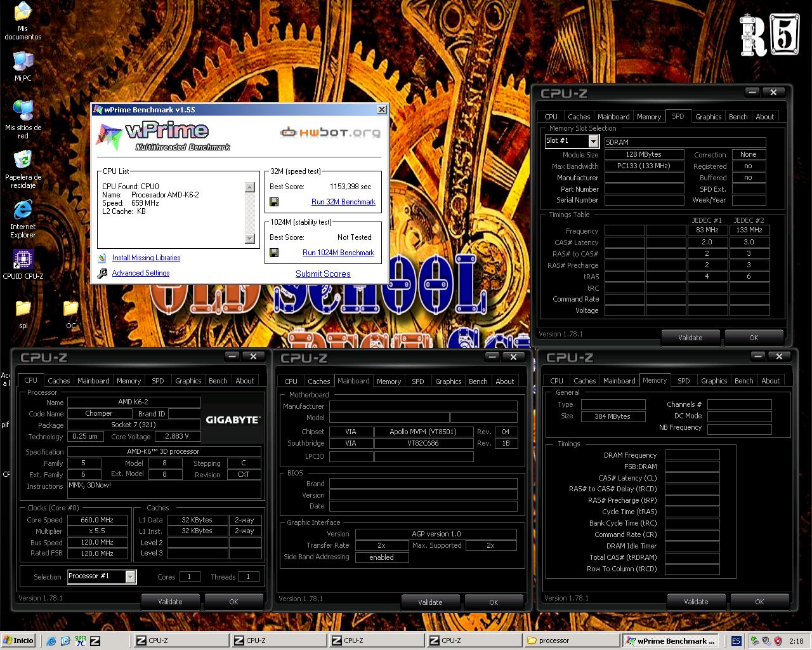
Task: Open Memory tab in Mainboard window
Action: 389,381
